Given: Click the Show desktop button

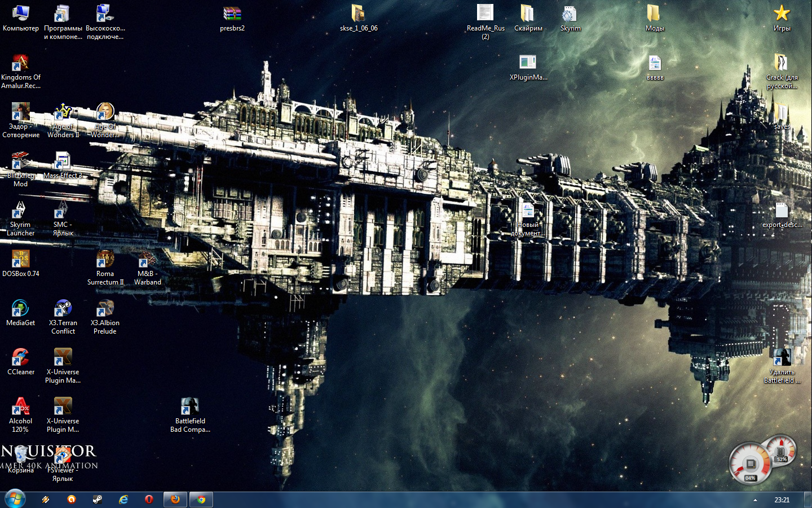Looking at the screenshot, I should [x=808, y=500].
